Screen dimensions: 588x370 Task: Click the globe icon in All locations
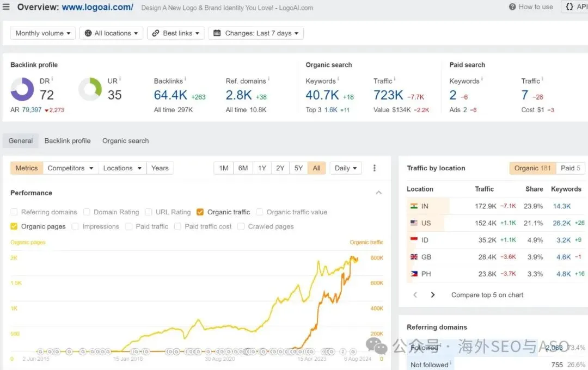88,33
